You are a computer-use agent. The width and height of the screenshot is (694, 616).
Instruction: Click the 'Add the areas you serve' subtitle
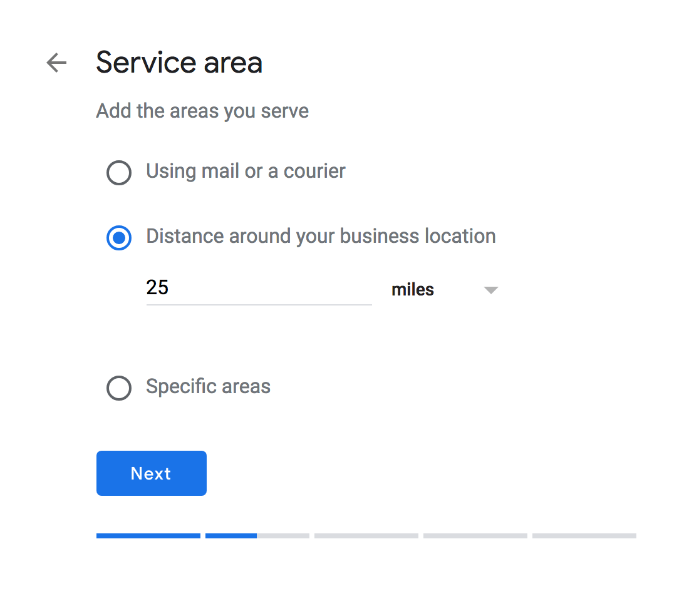click(202, 111)
